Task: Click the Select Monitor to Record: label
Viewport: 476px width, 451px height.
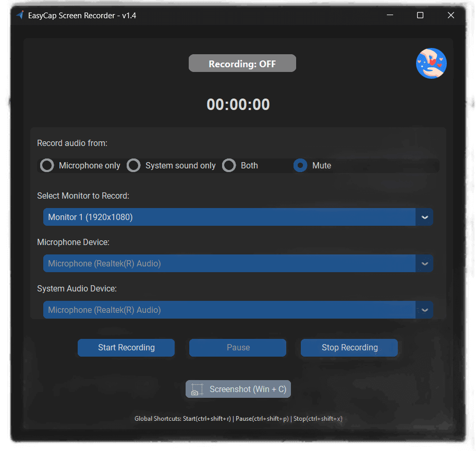Action: (83, 196)
